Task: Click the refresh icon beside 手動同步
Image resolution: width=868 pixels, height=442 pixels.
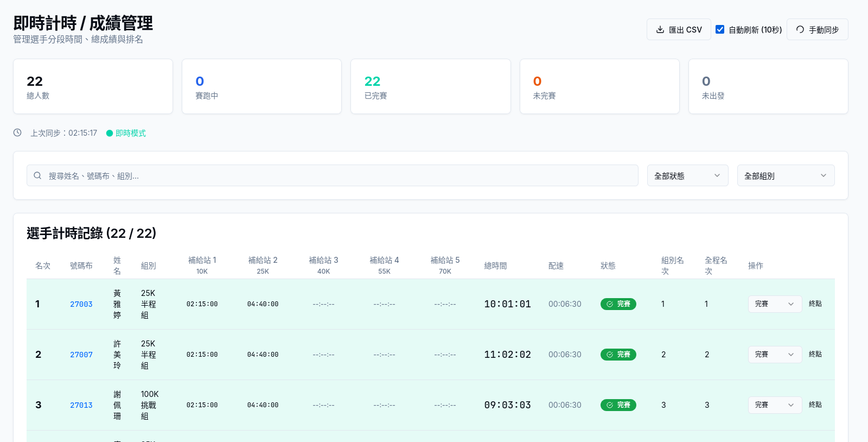Action: coord(800,29)
